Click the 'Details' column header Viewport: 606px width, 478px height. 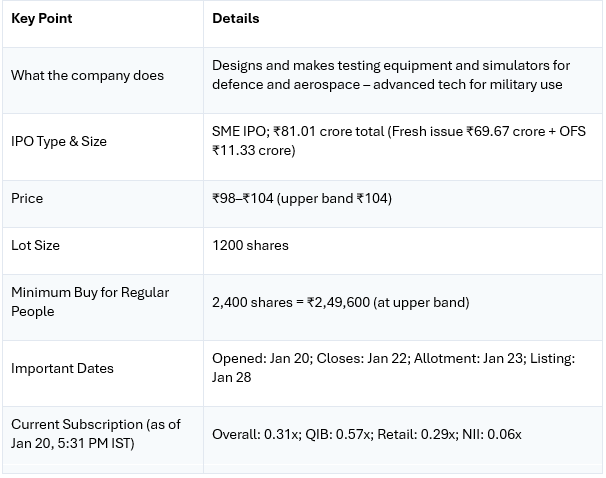tap(235, 18)
